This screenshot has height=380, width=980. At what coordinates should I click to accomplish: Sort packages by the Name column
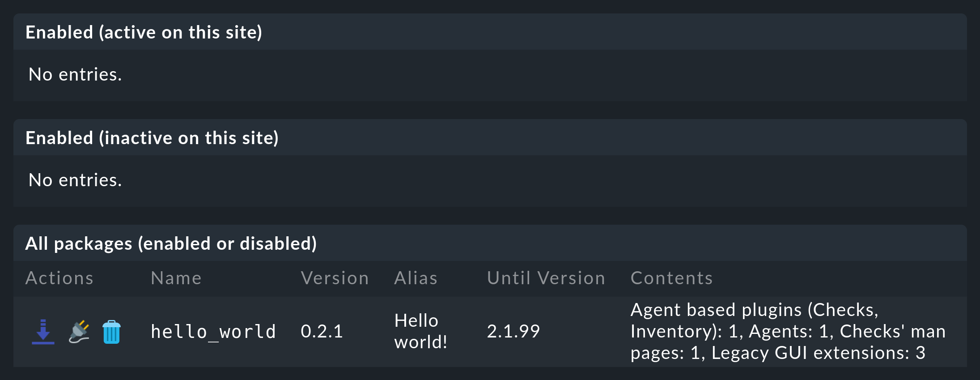[x=176, y=278]
